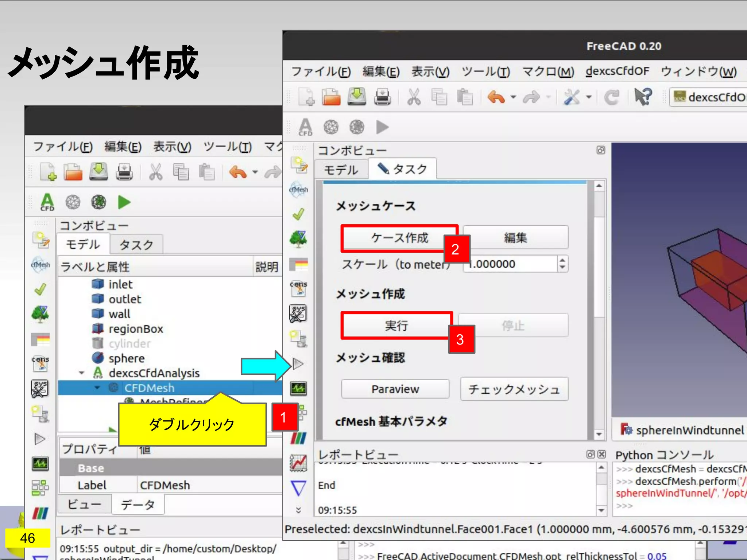Open the dexcsCfdOF menu

pos(617,71)
